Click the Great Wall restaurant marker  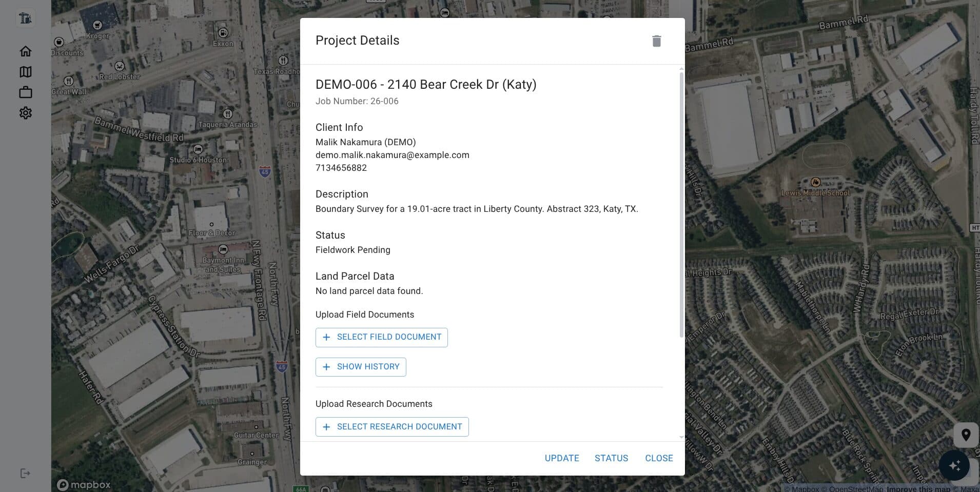pos(69,81)
